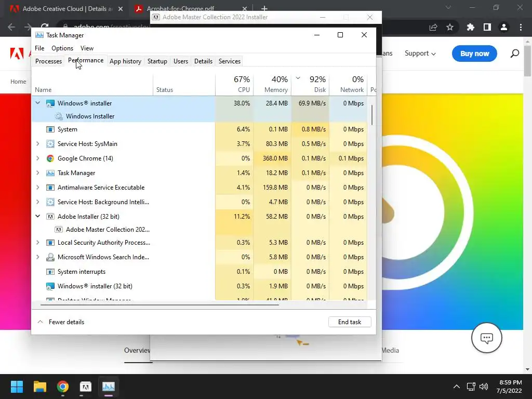Close the Acrobat-for-Chrome.pdf tab
The image size is (532, 399).
pyautogui.click(x=245, y=9)
